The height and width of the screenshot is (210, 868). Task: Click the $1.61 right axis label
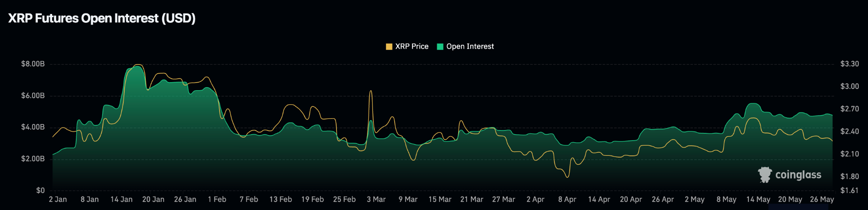pos(850,191)
